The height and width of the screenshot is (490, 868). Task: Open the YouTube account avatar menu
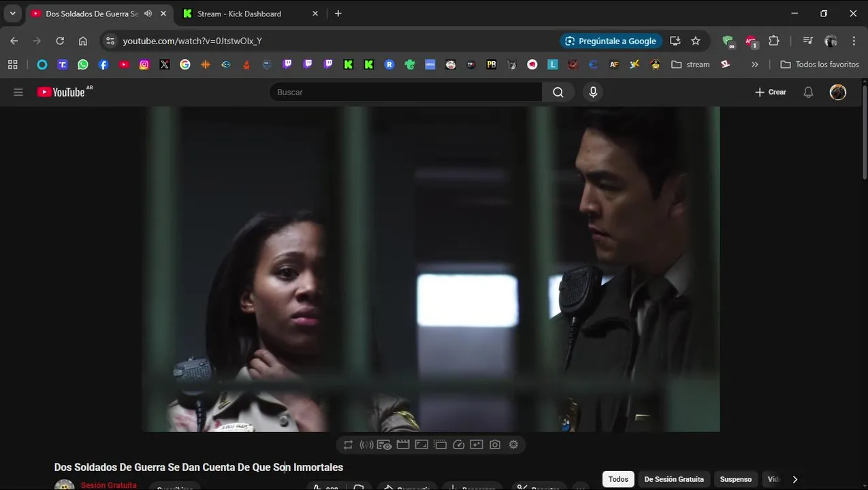(838, 92)
